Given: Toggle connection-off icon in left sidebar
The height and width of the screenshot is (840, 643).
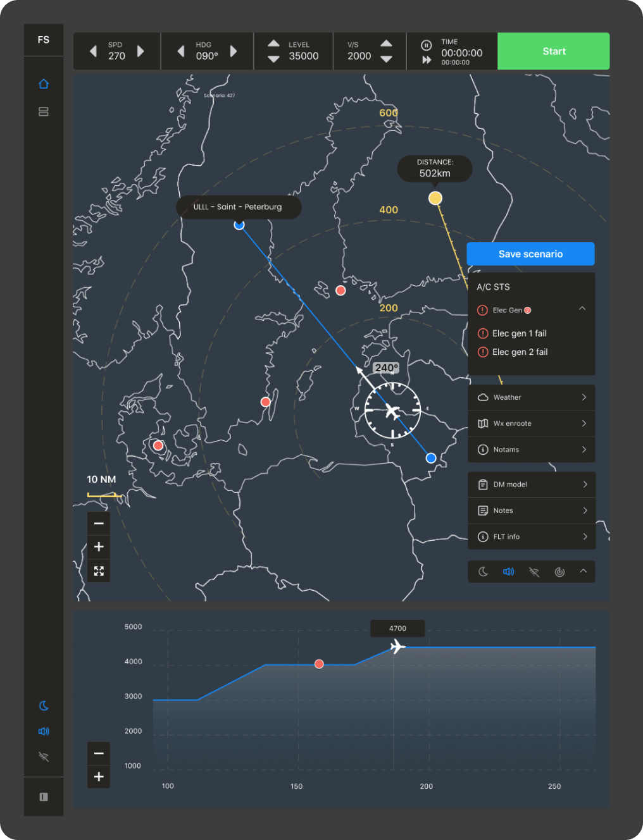Looking at the screenshot, I should coord(44,757).
